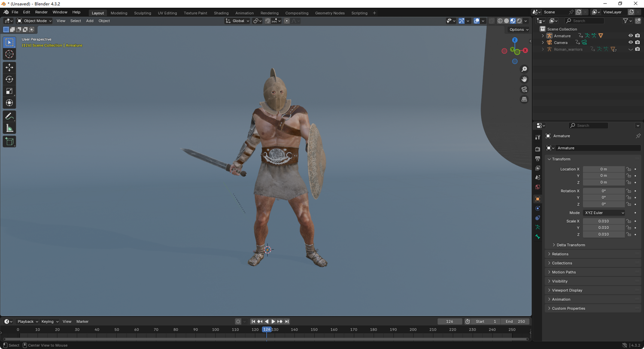
Task: Switch to the Sculpting workspace tab
Action: pos(143,13)
